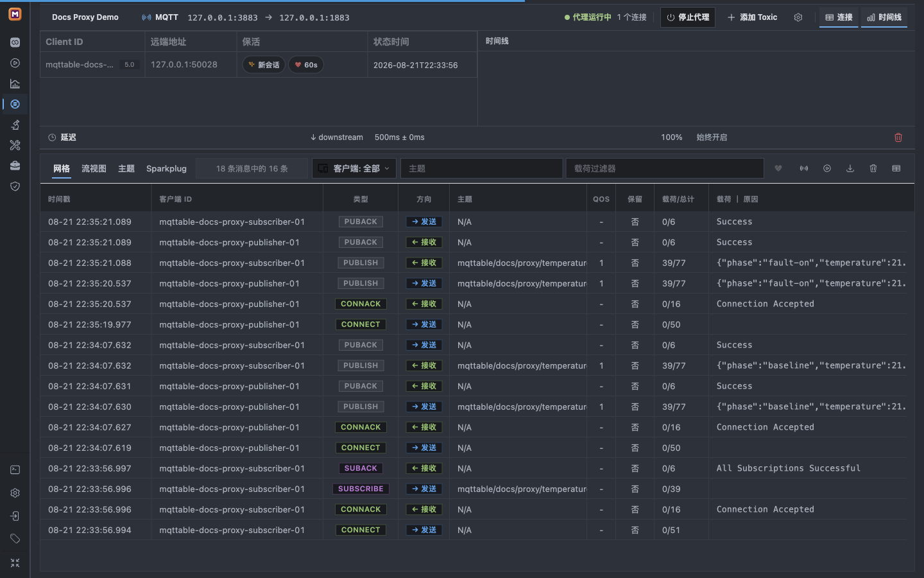Click the 100% toxicity value

click(672, 137)
